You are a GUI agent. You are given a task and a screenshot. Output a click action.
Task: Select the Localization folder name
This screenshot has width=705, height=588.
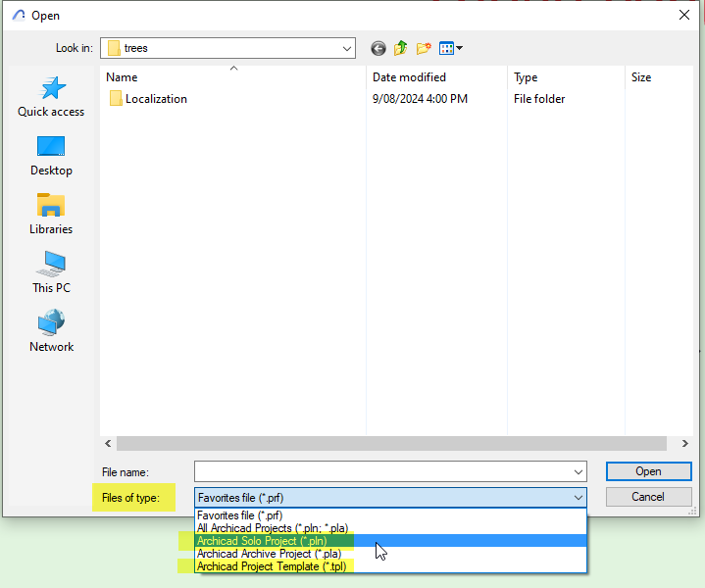coord(156,99)
